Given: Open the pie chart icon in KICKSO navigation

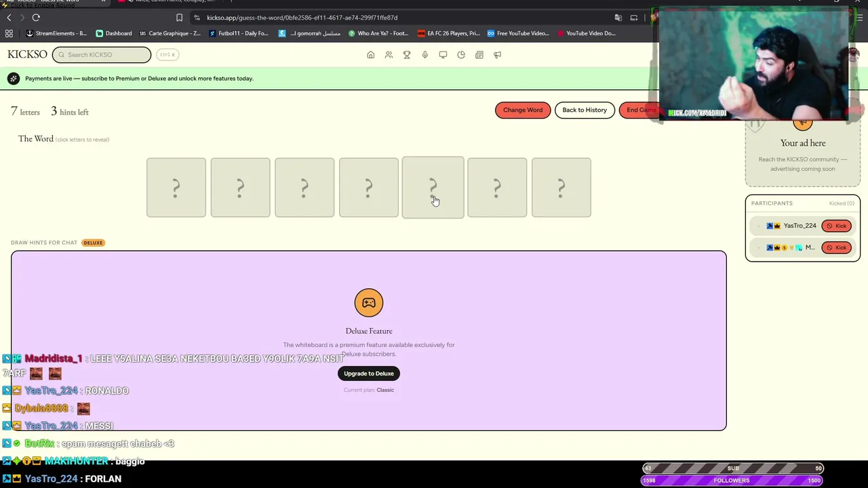Looking at the screenshot, I should [461, 55].
